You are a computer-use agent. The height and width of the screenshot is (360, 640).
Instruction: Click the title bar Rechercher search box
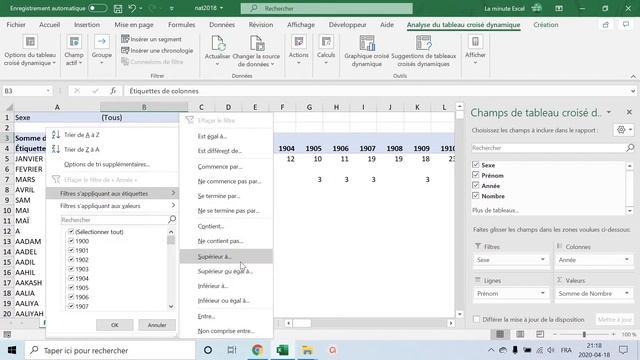[327, 8]
